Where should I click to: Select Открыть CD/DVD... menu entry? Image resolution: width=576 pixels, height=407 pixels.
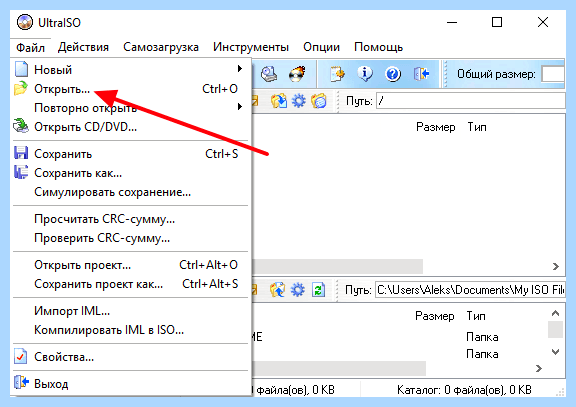pos(130,127)
